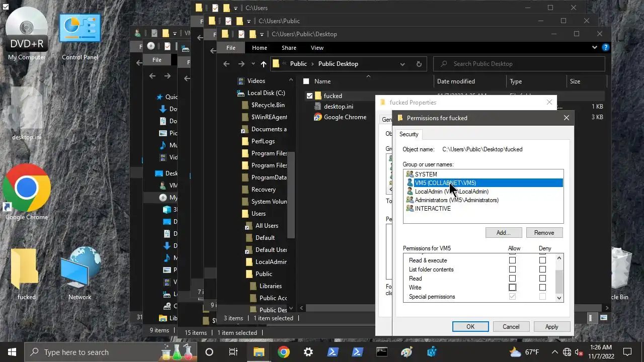Expand the Explorer ribbon chevron
Screen dimensions: 644x362
pos(595,48)
